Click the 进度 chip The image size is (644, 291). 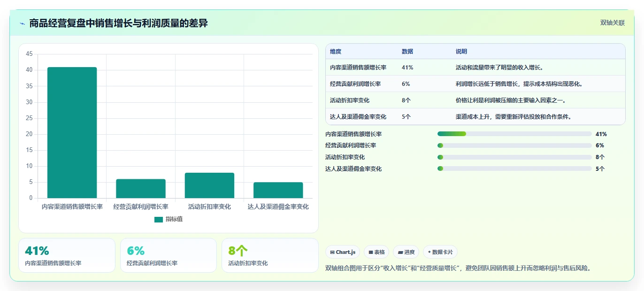pos(406,252)
